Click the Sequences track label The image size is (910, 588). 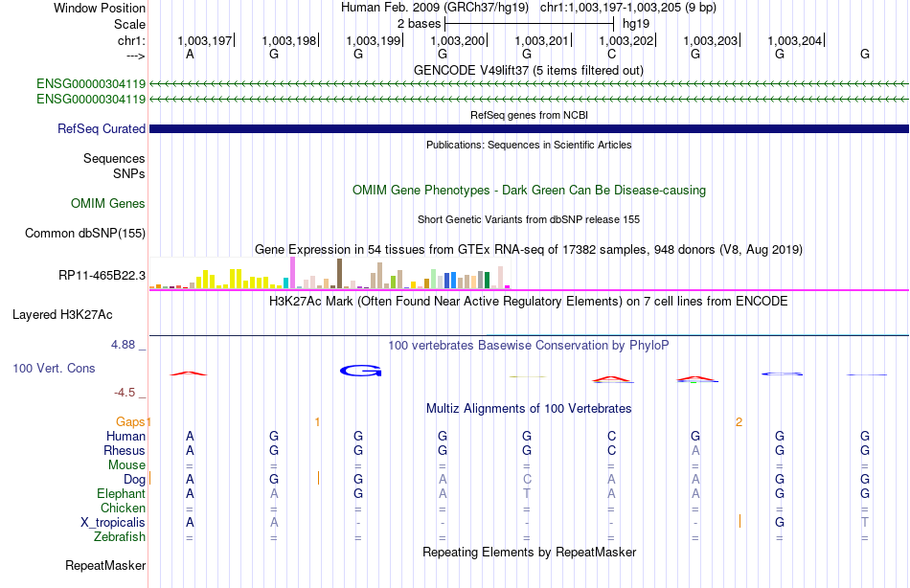tap(114, 158)
